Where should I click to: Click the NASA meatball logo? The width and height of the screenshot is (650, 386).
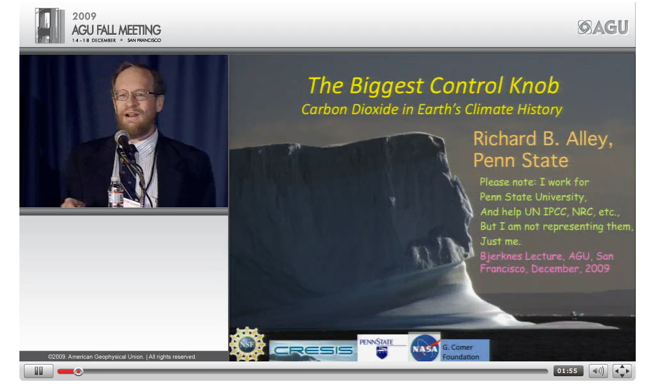[x=424, y=347]
